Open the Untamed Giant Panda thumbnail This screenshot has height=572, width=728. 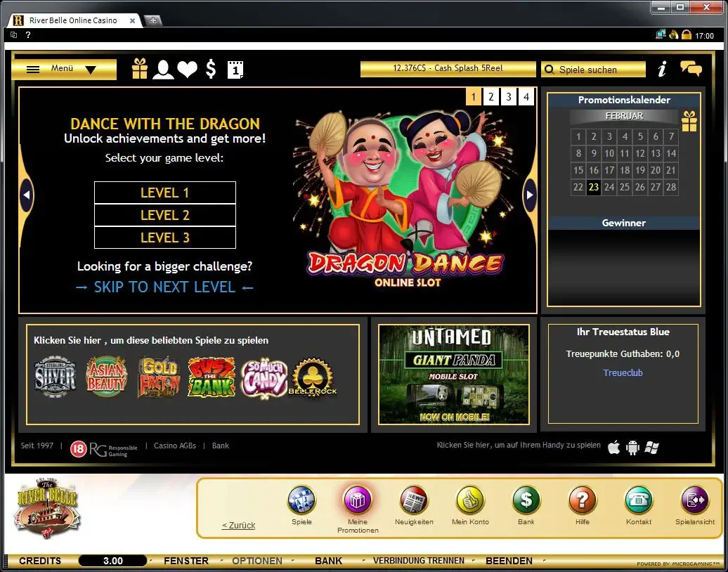(x=453, y=375)
